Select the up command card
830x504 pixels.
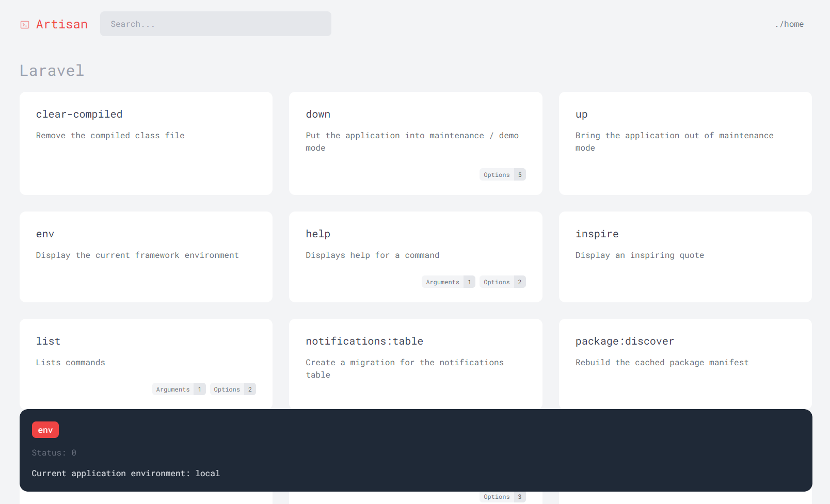(685, 143)
